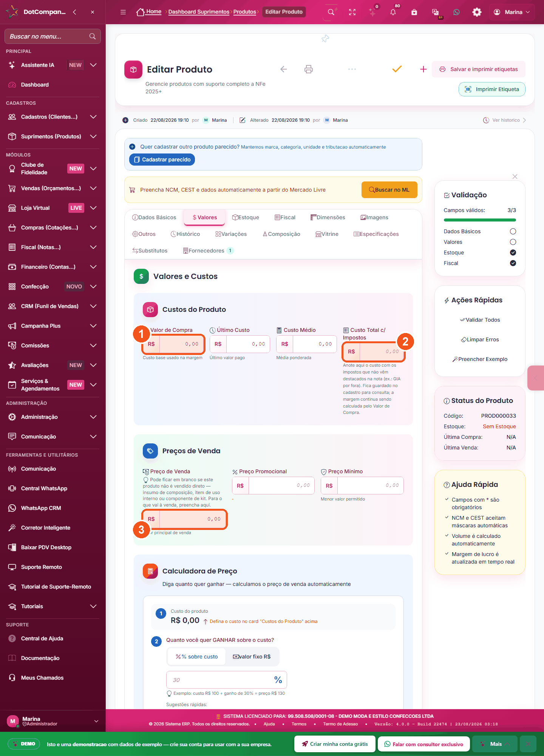This screenshot has width=544, height=756.
Task: Switch to the Fiscal tab
Action: (285, 217)
